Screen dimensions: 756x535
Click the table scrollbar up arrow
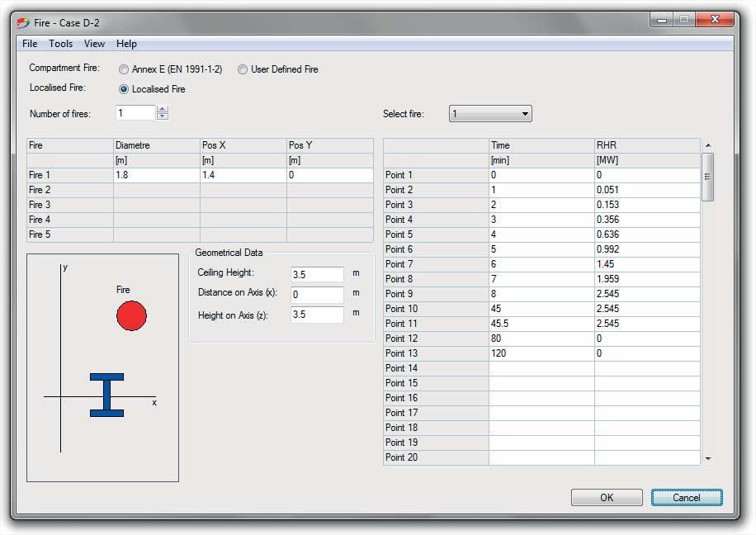(x=708, y=145)
